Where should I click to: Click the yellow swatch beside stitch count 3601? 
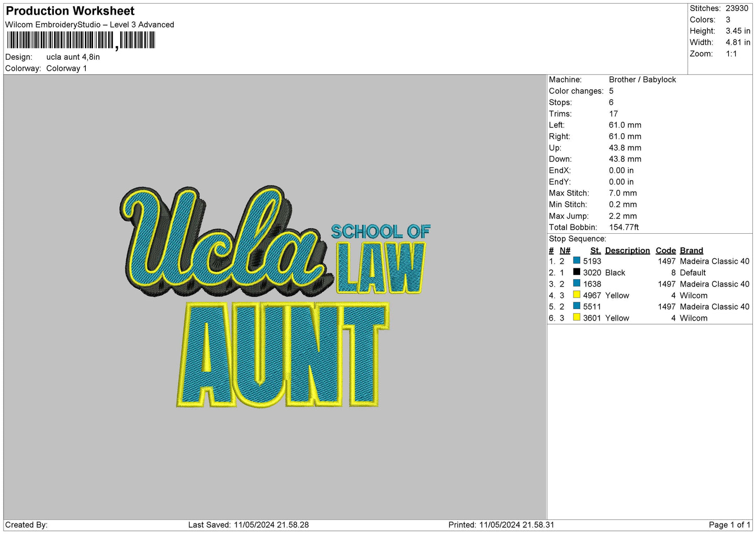click(577, 317)
